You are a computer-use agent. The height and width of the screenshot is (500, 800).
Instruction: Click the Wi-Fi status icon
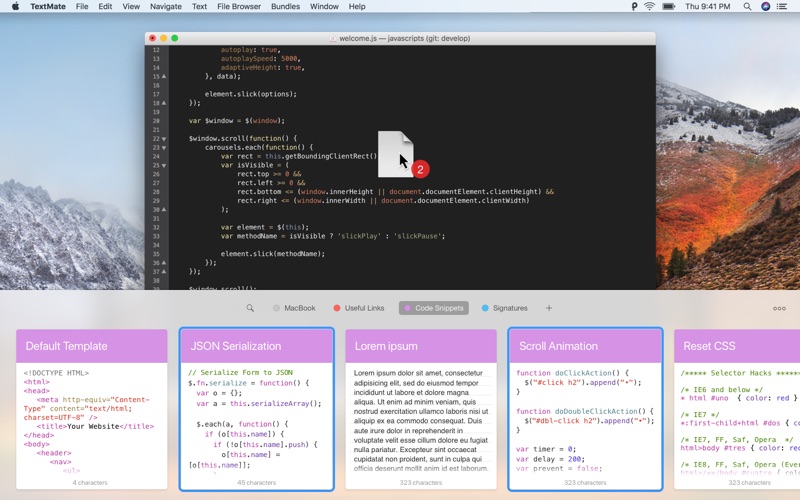coord(649,7)
